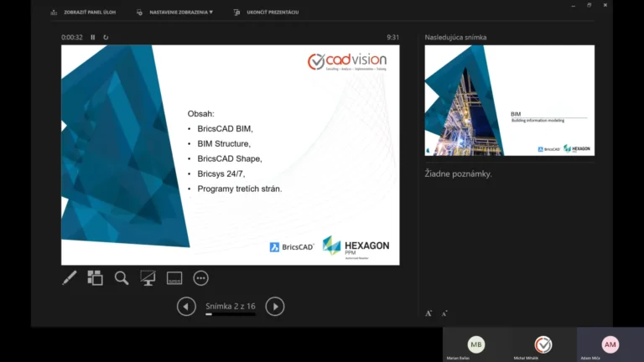Activate the zoom into slide magnifier
This screenshot has height=362, width=644.
(x=121, y=278)
